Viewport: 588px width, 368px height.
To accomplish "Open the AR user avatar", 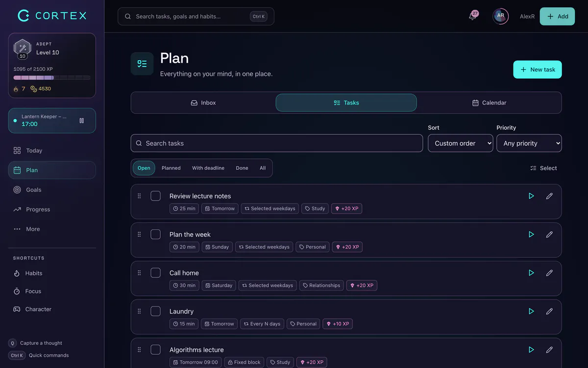I will click(500, 16).
